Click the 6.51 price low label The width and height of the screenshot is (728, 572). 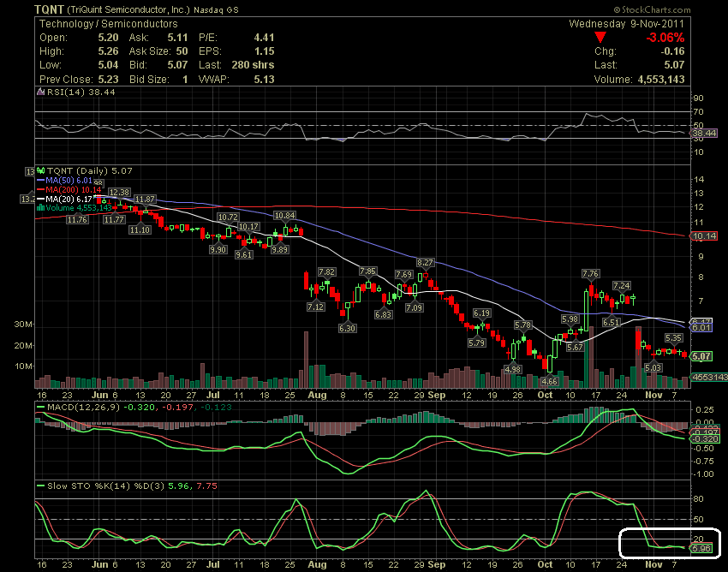[611, 322]
